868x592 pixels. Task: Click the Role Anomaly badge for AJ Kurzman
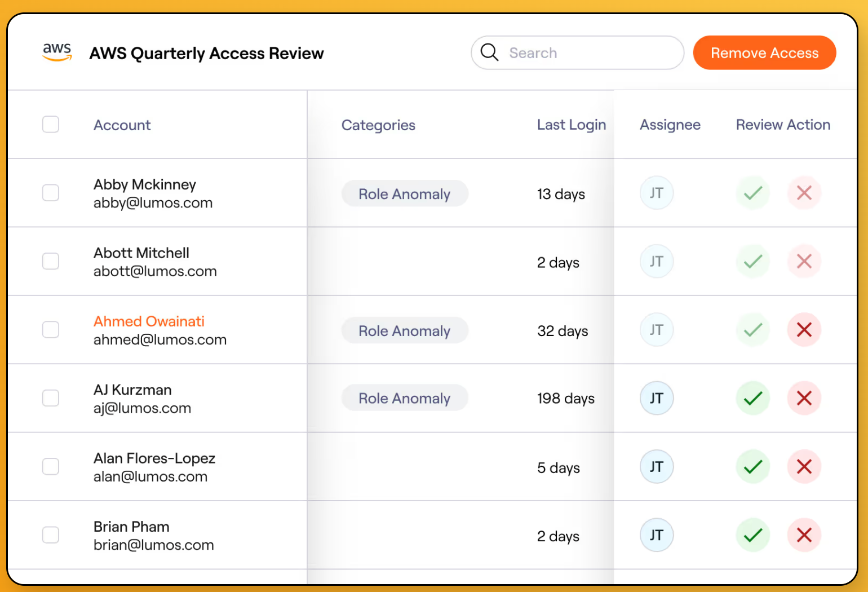405,397
